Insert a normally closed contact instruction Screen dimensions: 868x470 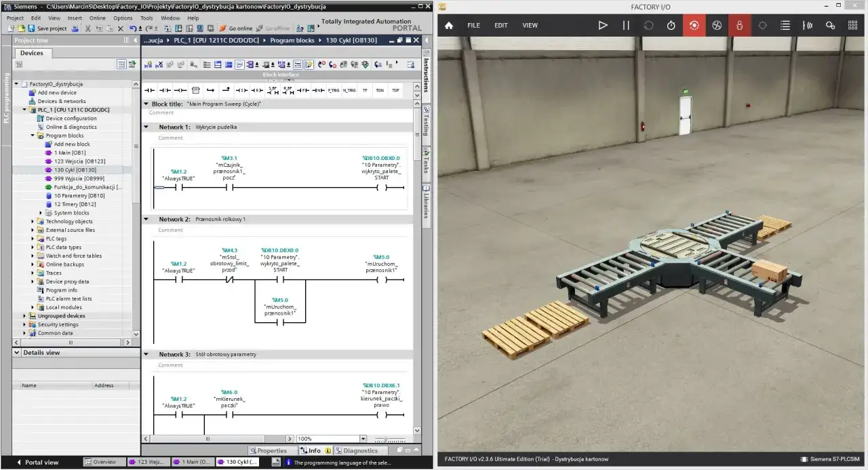coord(165,90)
